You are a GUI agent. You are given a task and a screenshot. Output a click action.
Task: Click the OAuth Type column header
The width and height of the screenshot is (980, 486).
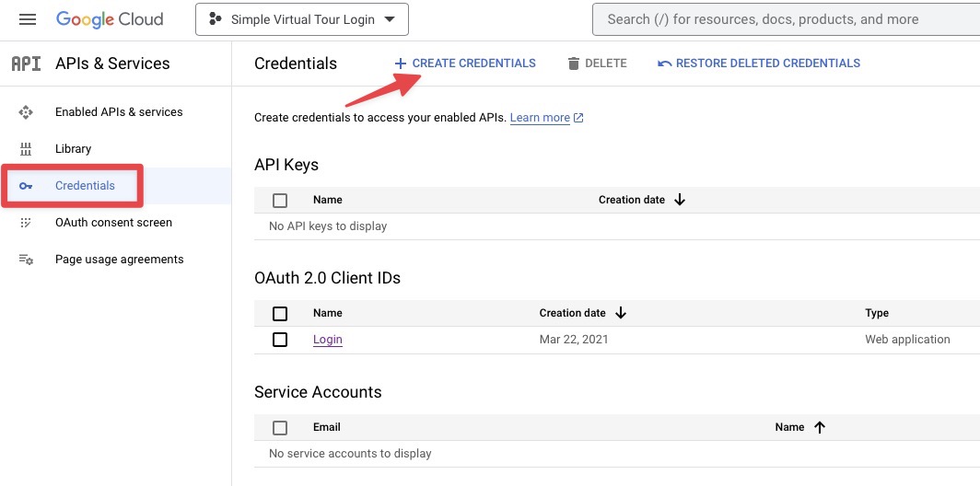pyautogui.click(x=877, y=313)
